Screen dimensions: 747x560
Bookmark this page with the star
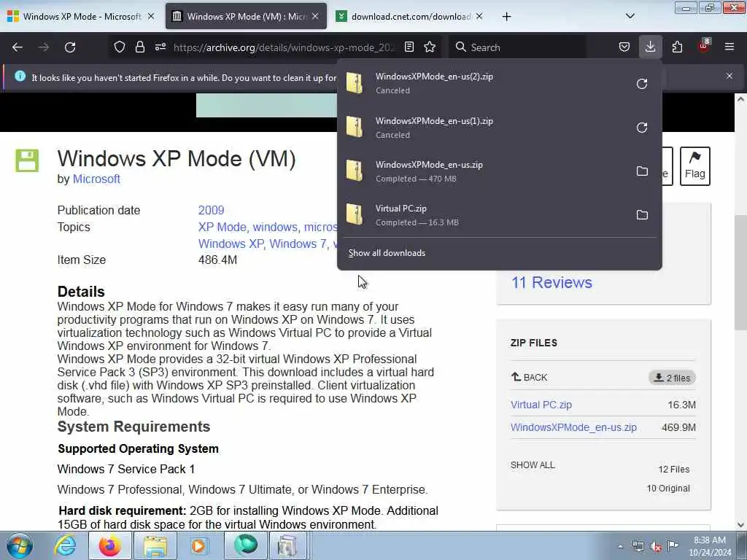point(430,47)
